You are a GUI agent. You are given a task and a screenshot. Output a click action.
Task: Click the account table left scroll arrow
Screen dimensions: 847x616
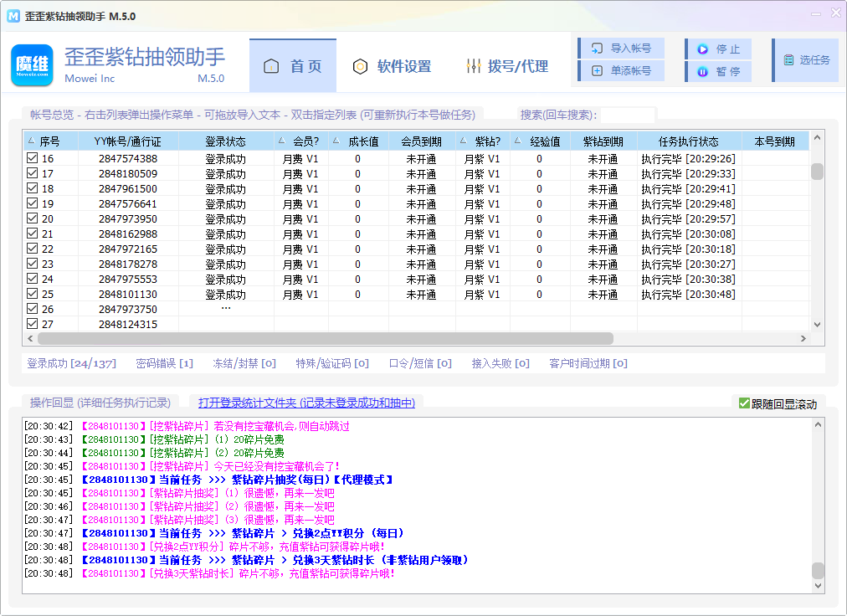[30, 338]
